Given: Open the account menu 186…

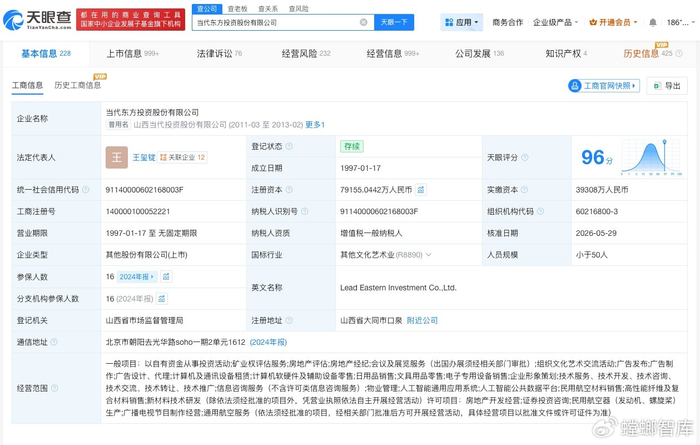Looking at the screenshot, I should pos(681,22).
